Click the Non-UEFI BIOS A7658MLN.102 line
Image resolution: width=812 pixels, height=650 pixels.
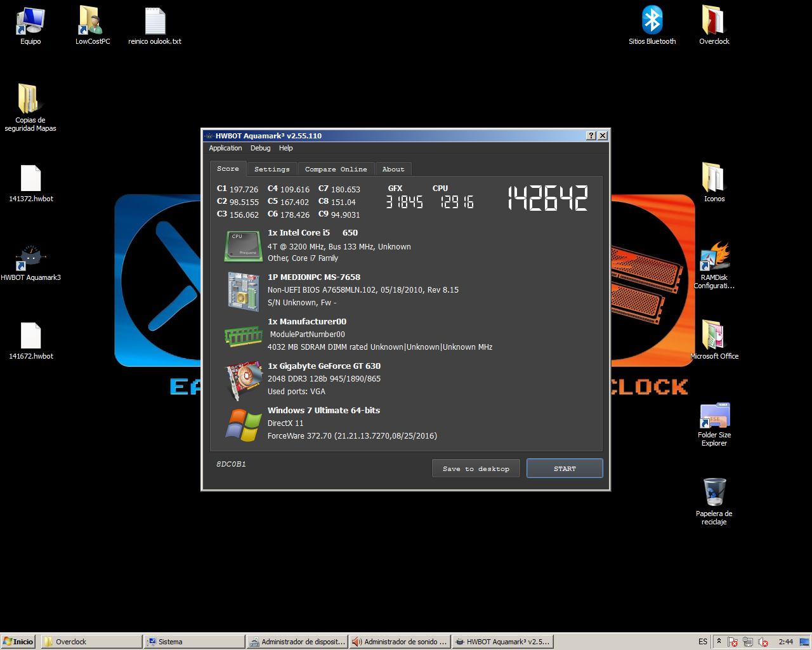363,290
